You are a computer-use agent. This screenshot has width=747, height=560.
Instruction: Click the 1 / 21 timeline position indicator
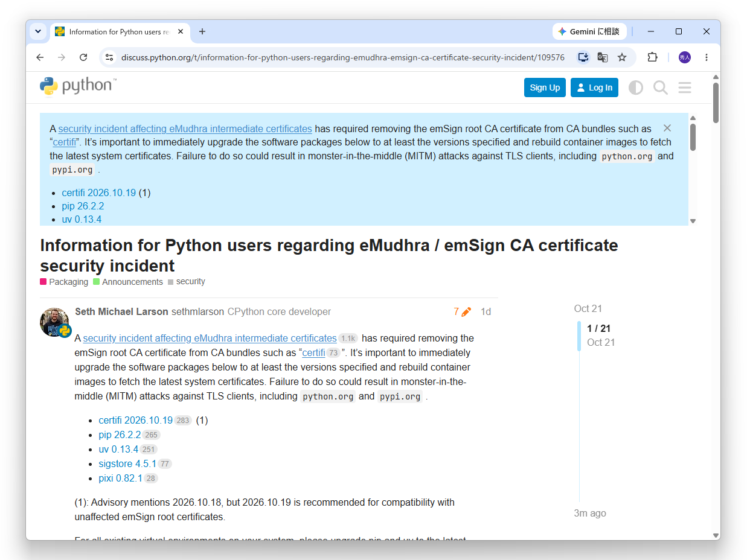point(598,328)
